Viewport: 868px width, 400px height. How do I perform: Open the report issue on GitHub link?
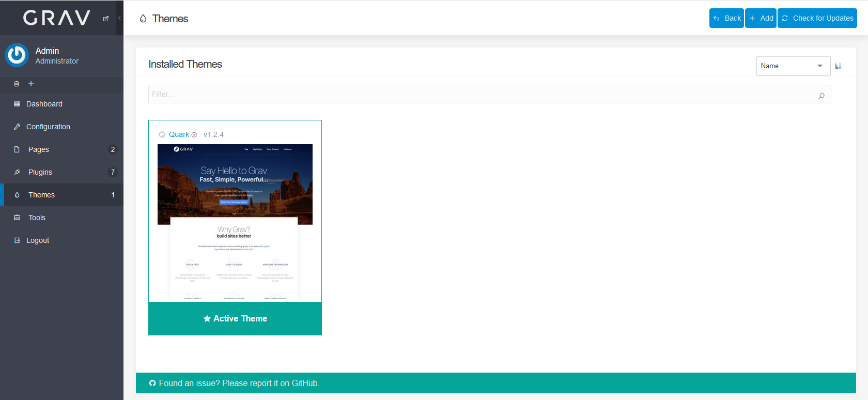[x=239, y=383]
